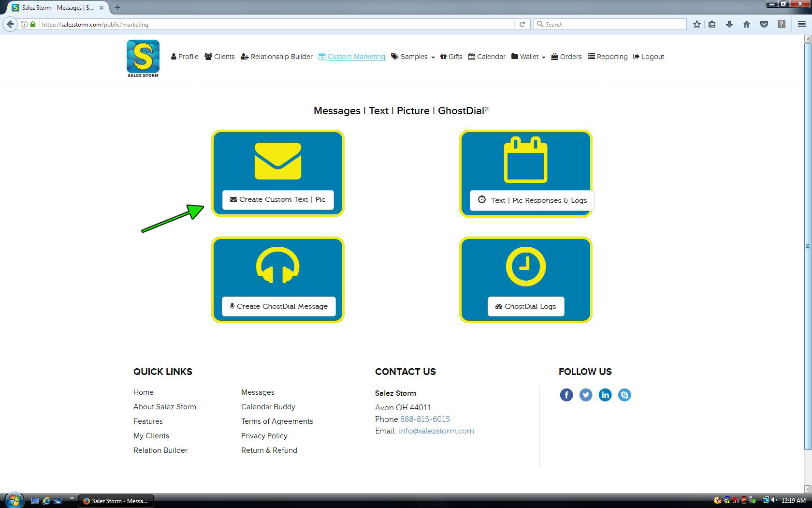812x508 pixels.
Task: Click the yellow envelope icon
Action: [278, 161]
